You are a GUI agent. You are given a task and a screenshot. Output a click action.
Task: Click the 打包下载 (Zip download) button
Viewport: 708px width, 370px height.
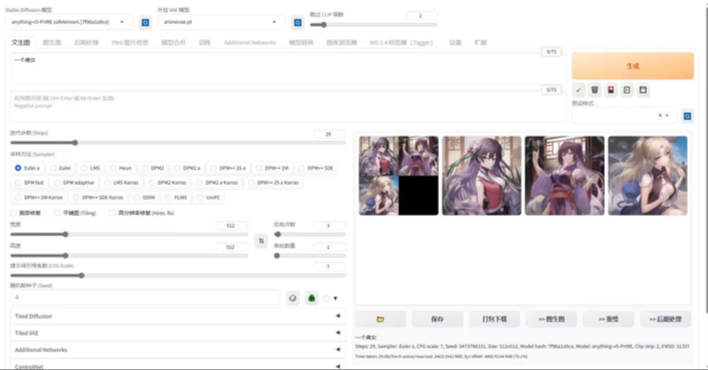coord(494,319)
